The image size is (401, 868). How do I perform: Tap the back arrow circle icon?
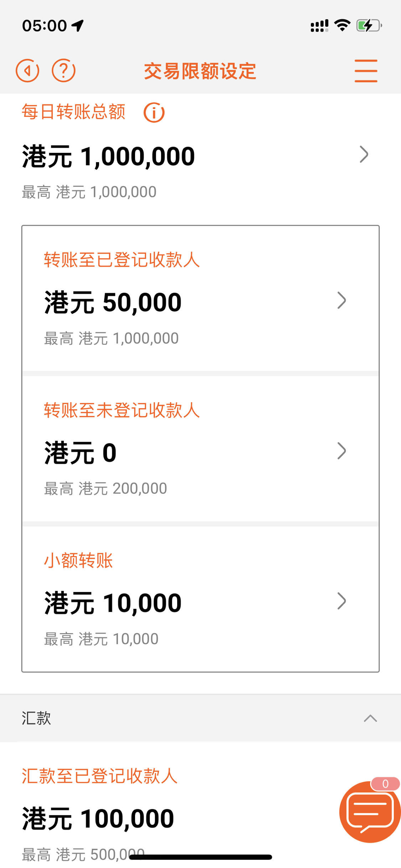tap(27, 71)
